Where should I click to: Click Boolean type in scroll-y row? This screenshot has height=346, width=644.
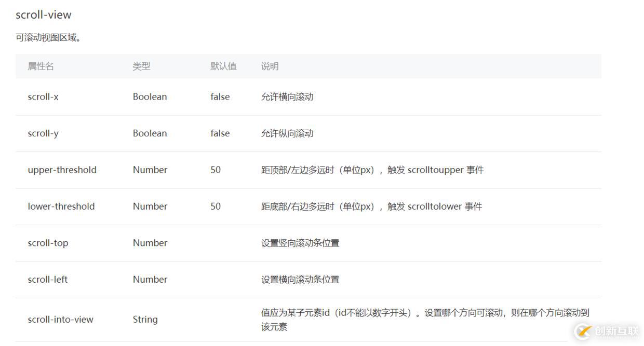pyautogui.click(x=150, y=133)
